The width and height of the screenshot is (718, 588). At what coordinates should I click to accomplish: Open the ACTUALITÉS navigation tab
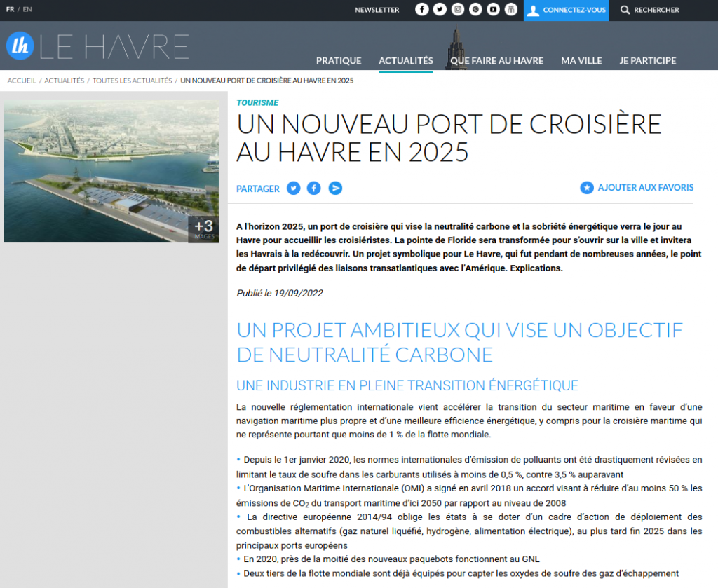tap(405, 61)
